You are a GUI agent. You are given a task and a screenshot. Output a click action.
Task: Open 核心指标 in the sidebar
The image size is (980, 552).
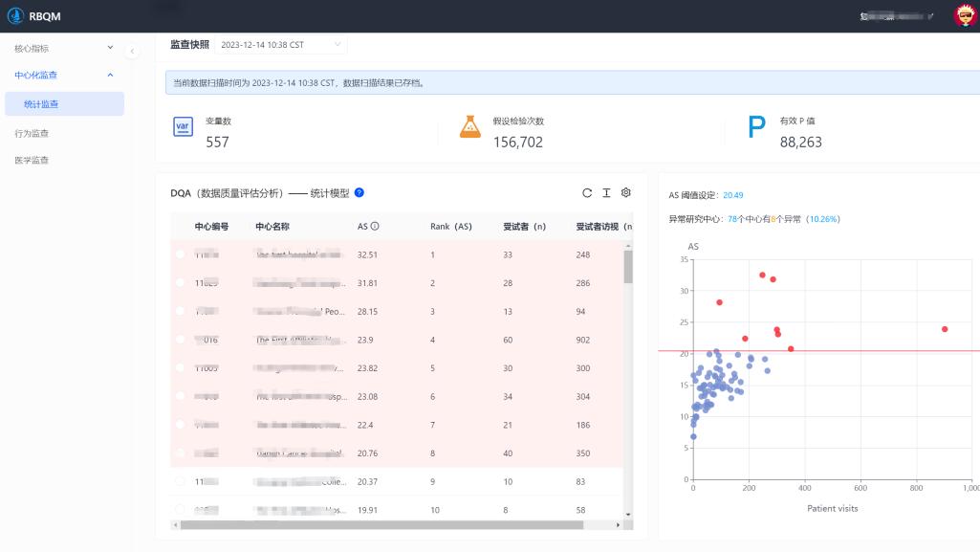pos(32,48)
